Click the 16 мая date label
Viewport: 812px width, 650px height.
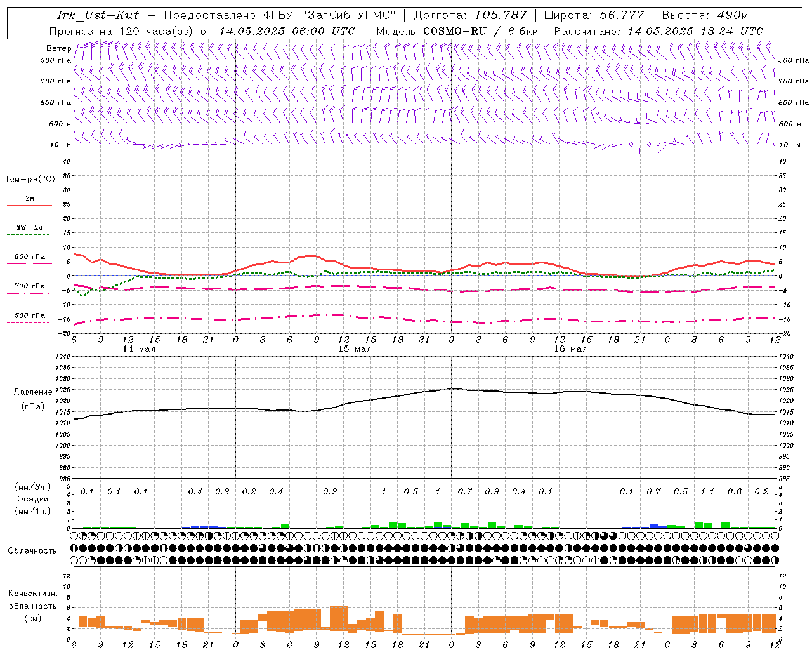click(570, 349)
